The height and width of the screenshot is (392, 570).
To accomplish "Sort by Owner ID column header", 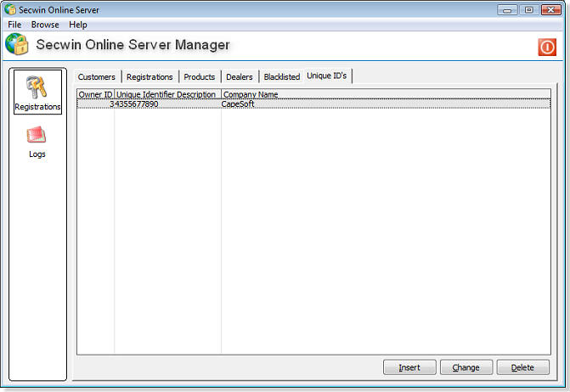I will point(95,94).
